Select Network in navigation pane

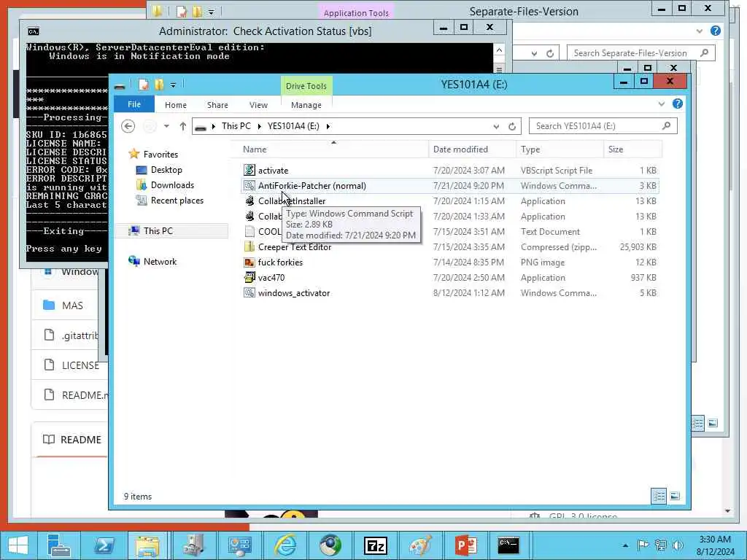click(x=160, y=262)
